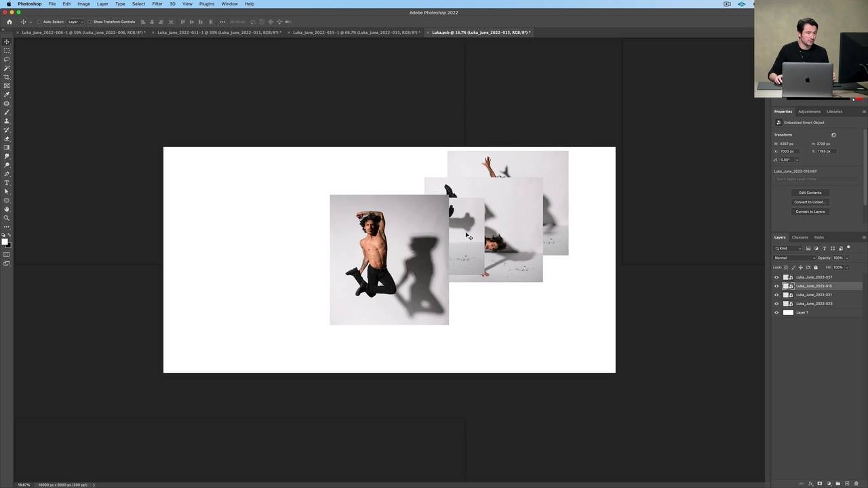Enable the Auto-Select checkbox
This screenshot has width=868, height=488.
click(39, 22)
